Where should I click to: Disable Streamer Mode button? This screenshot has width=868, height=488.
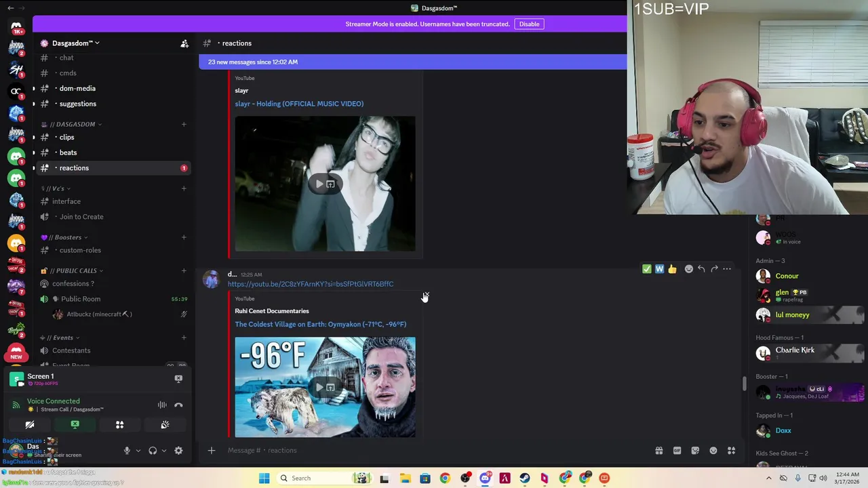pyautogui.click(x=529, y=24)
